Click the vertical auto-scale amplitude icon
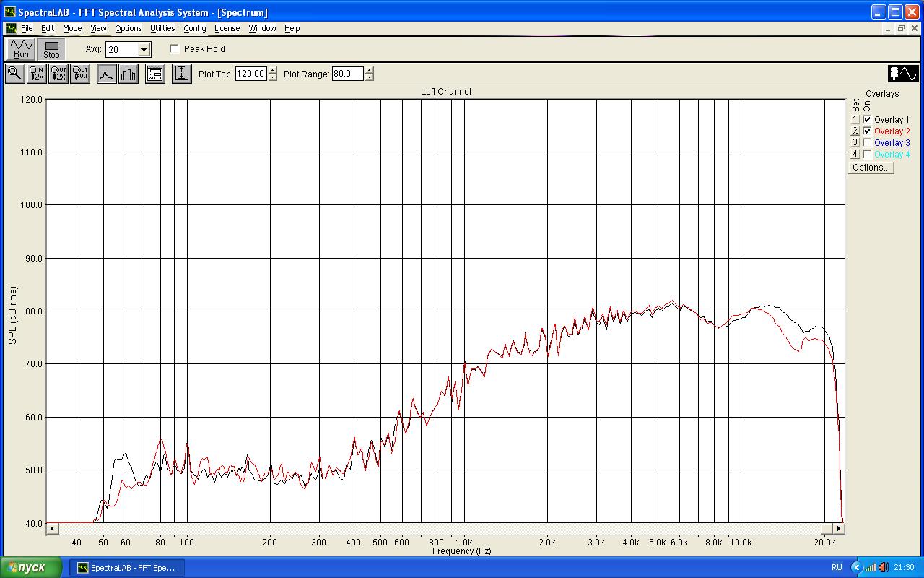The image size is (924, 578). [x=181, y=74]
